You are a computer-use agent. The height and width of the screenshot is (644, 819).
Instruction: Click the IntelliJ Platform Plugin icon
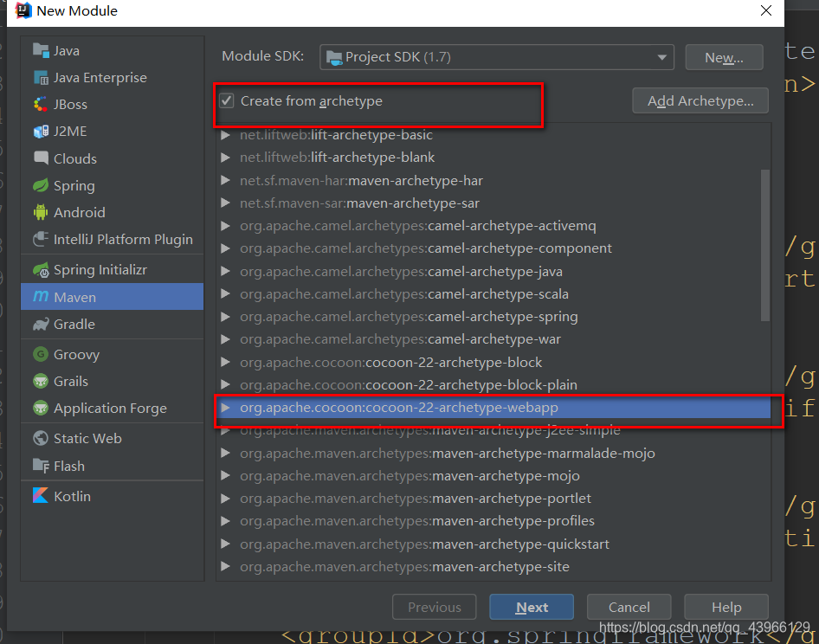click(41, 239)
